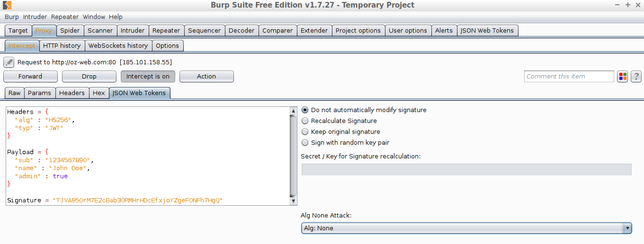Open the Repeater main tab

coord(166,30)
